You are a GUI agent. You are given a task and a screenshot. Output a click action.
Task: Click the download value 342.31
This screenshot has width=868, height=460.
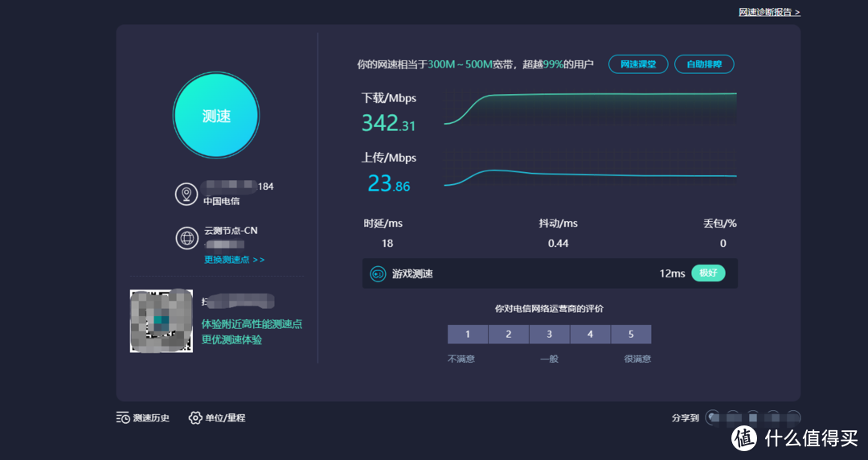coord(388,123)
